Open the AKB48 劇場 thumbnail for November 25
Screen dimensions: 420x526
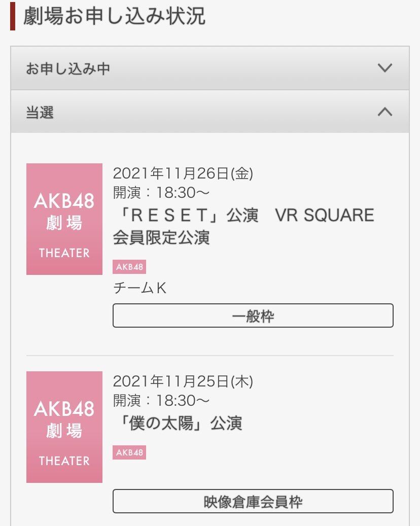tap(64, 427)
